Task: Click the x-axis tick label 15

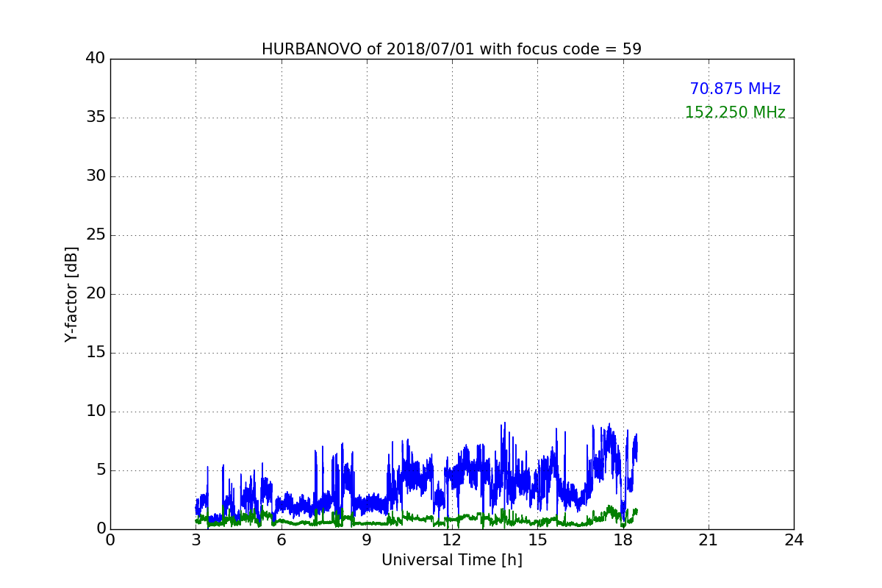Action: [x=537, y=540]
